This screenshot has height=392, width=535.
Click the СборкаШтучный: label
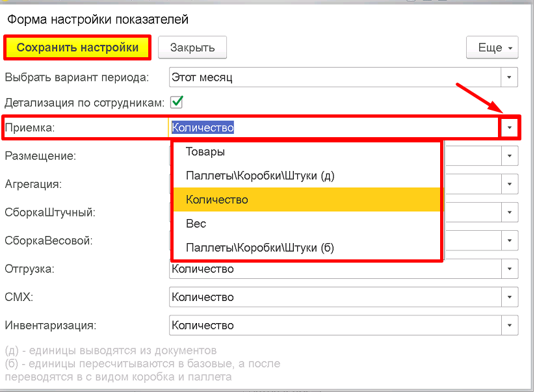click(x=50, y=212)
